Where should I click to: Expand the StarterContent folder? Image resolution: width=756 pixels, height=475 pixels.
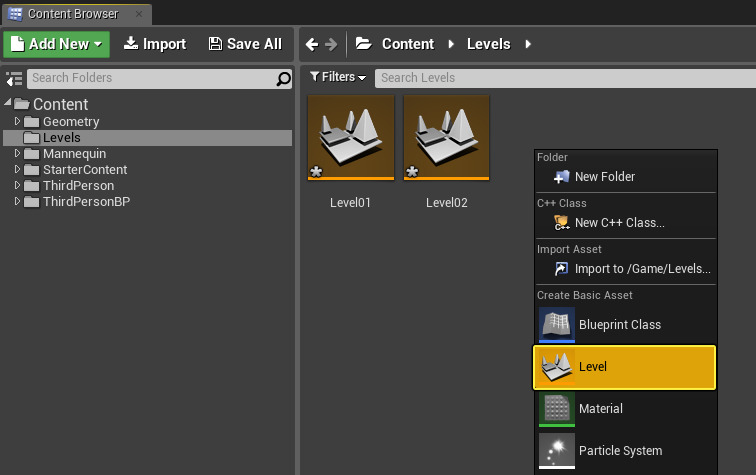click(x=17, y=169)
